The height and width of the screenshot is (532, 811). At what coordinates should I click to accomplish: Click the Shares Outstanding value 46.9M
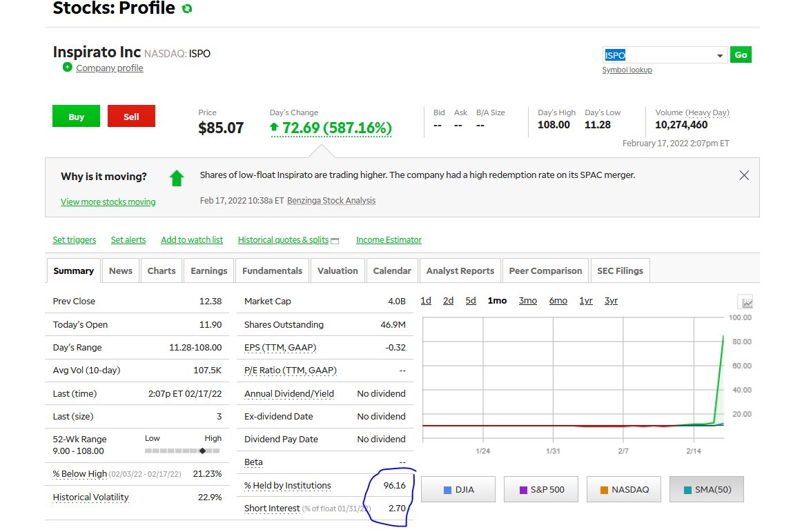(393, 325)
